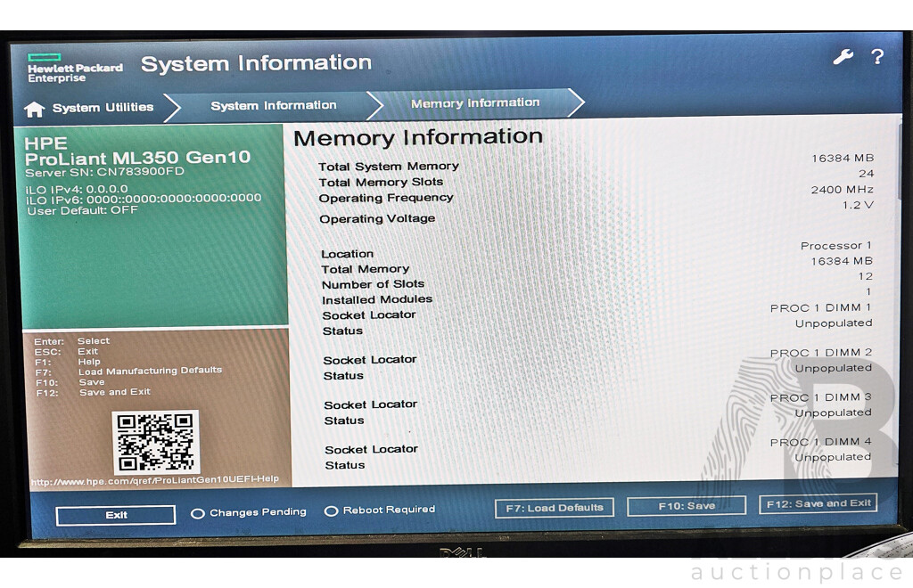This screenshot has width=913, height=588.
Task: Click the PROC 1 DIMM 4 value
Action: coord(820,442)
